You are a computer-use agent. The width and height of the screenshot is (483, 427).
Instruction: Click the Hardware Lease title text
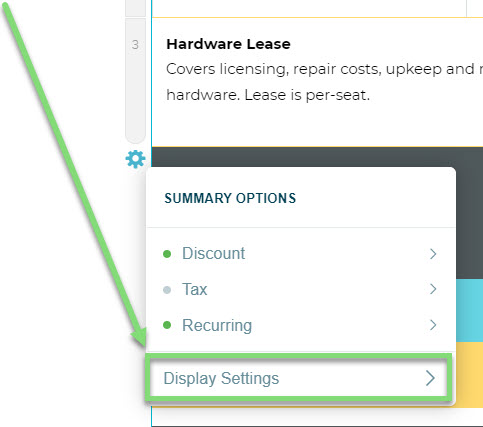[x=228, y=44]
